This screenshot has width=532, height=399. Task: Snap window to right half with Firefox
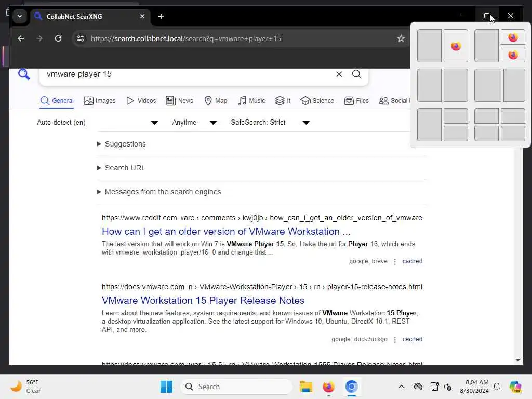pos(456,46)
